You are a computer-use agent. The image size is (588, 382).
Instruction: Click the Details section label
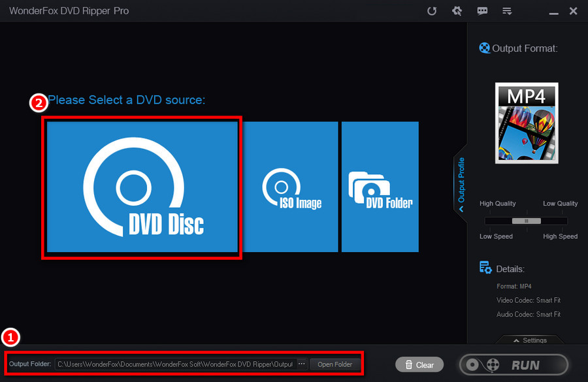tap(510, 268)
